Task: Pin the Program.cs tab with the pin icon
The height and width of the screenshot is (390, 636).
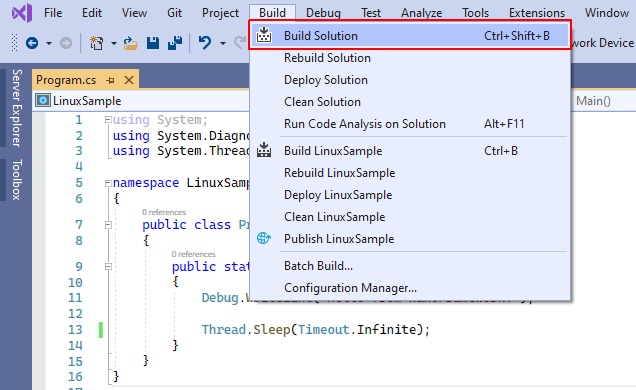Action: click(110, 80)
